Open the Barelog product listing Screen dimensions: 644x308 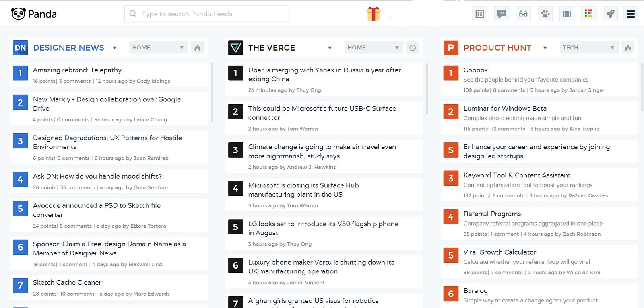(x=476, y=290)
